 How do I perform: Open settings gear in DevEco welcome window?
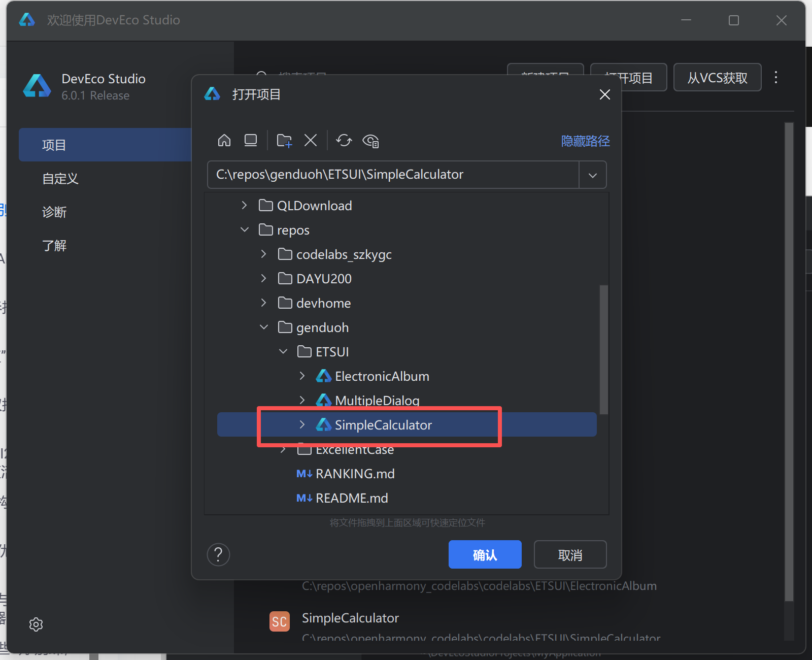36,624
